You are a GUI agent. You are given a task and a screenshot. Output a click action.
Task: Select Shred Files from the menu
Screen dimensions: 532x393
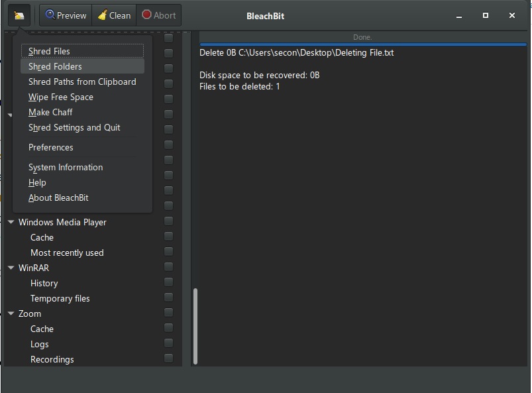pyautogui.click(x=50, y=50)
